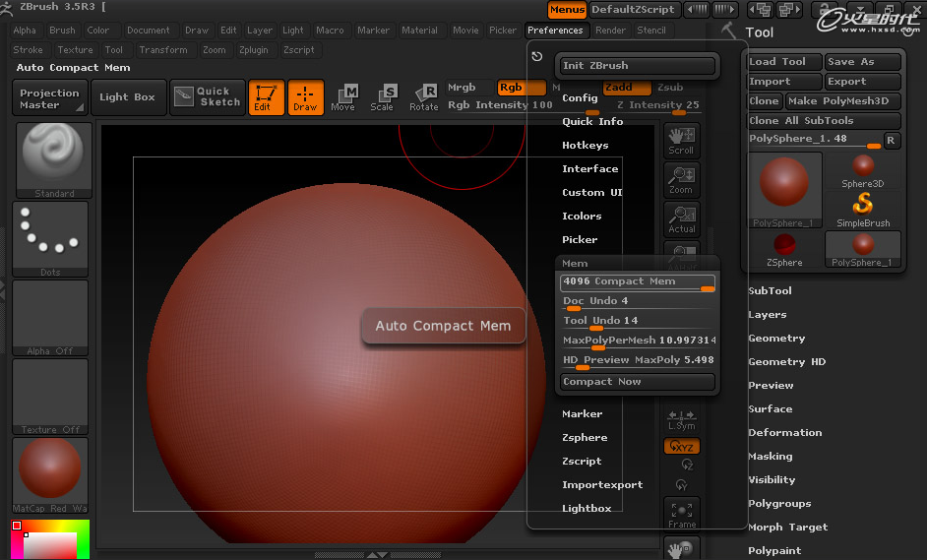The width and height of the screenshot is (927, 560).
Task: Expand the Polypaint section in Tool panel
Action: (774, 550)
